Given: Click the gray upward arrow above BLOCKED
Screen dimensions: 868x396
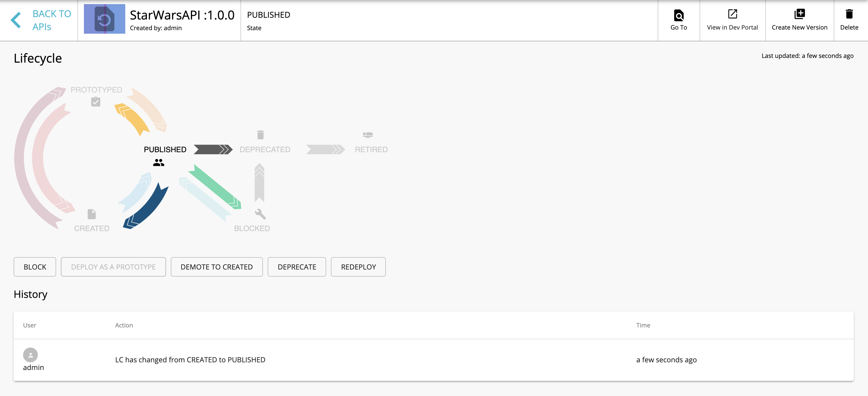Looking at the screenshot, I should click(259, 182).
